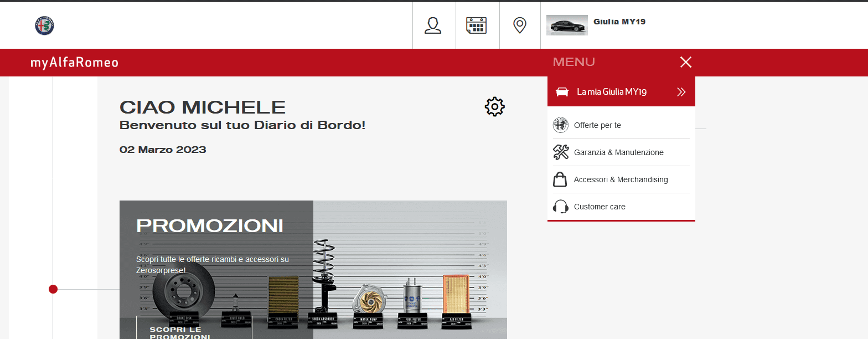Click the headset Customer care icon
868x339 pixels.
tap(561, 207)
